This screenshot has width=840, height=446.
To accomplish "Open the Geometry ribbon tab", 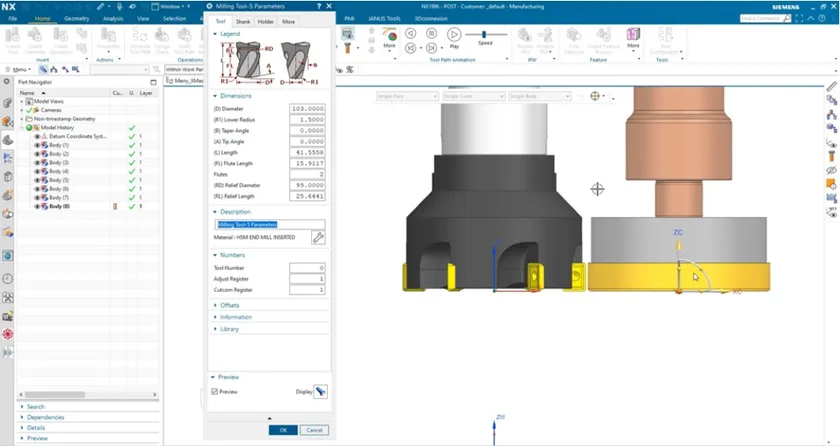I will pyautogui.click(x=77, y=18).
